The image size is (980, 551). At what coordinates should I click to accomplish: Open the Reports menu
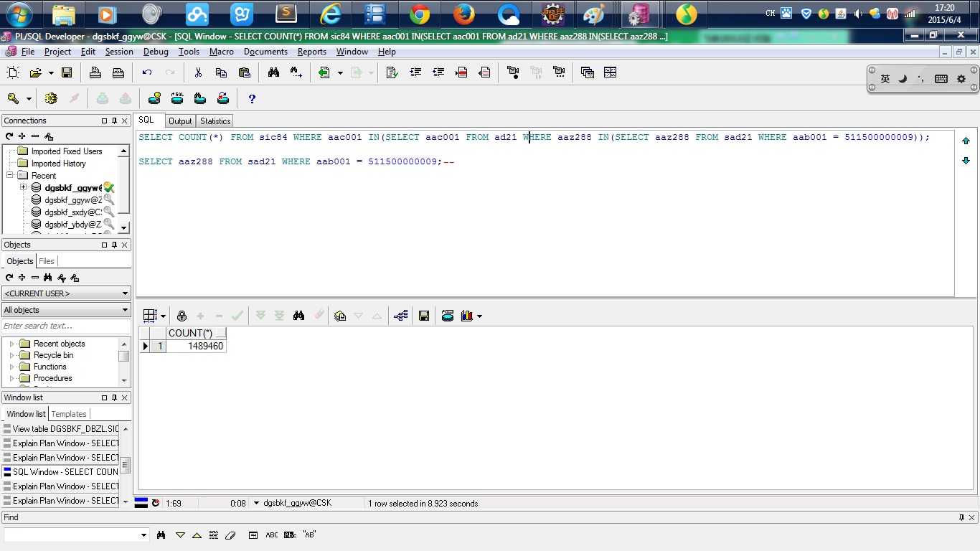(x=312, y=52)
